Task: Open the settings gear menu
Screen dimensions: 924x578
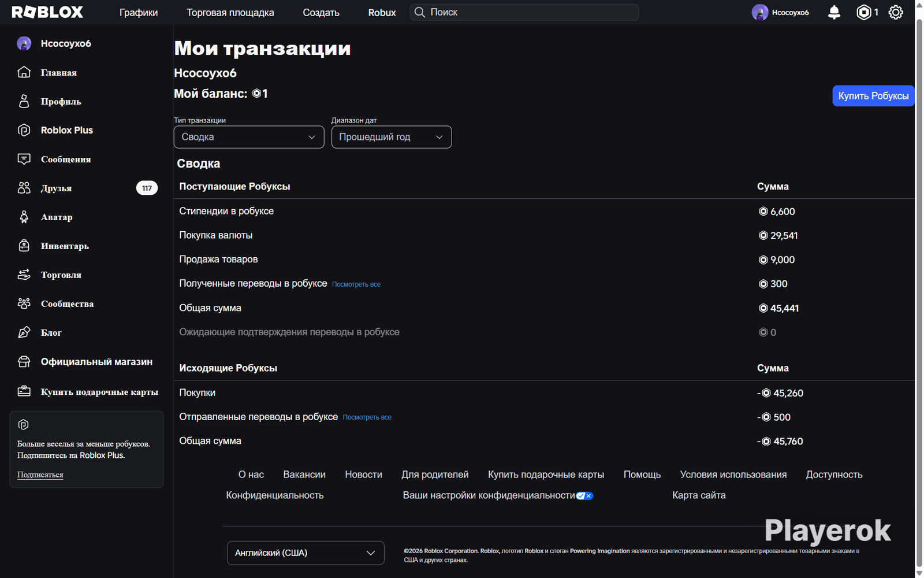Action: pyautogui.click(x=896, y=12)
